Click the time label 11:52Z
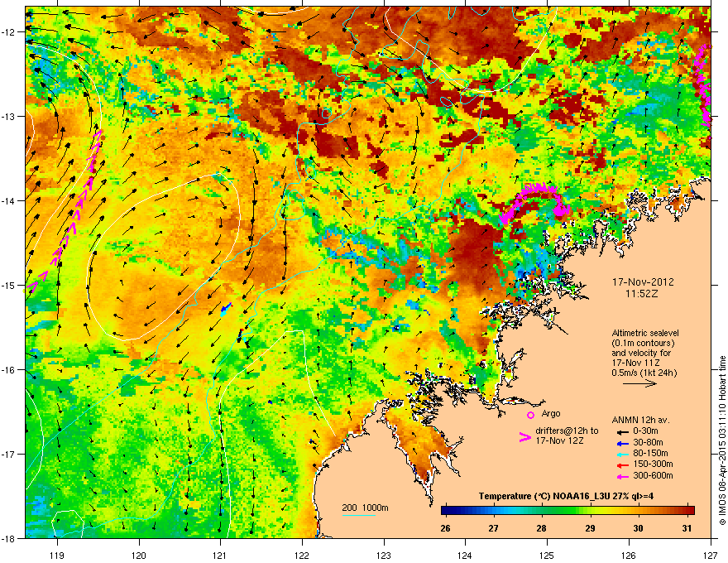Image resolution: width=728 pixels, height=563 pixels. (642, 294)
